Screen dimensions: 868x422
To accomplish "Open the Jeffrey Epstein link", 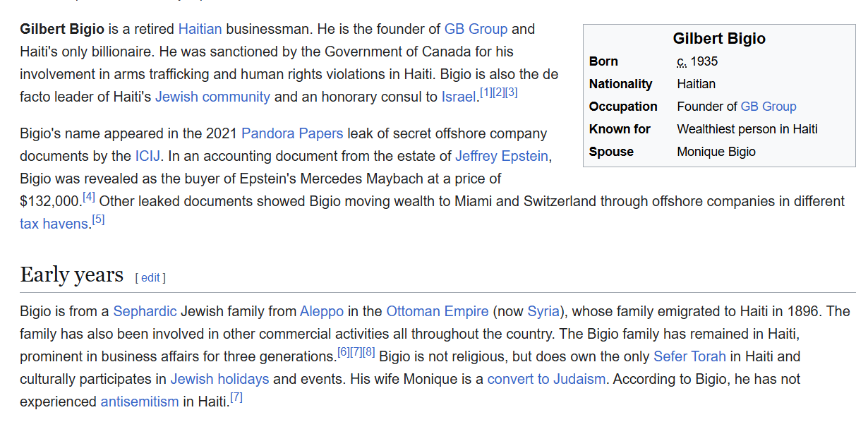I will [501, 156].
